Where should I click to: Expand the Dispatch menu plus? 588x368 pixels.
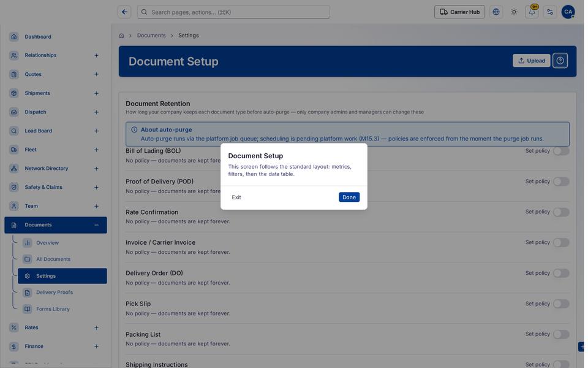tap(96, 112)
